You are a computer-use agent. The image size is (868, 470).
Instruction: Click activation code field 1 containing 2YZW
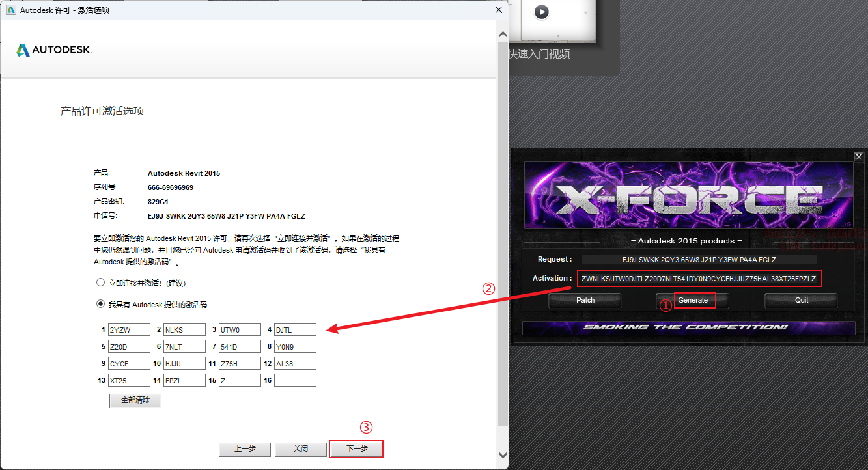[129, 329]
